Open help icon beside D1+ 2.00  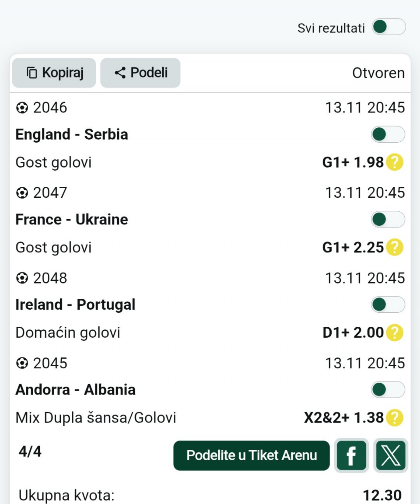(x=394, y=333)
